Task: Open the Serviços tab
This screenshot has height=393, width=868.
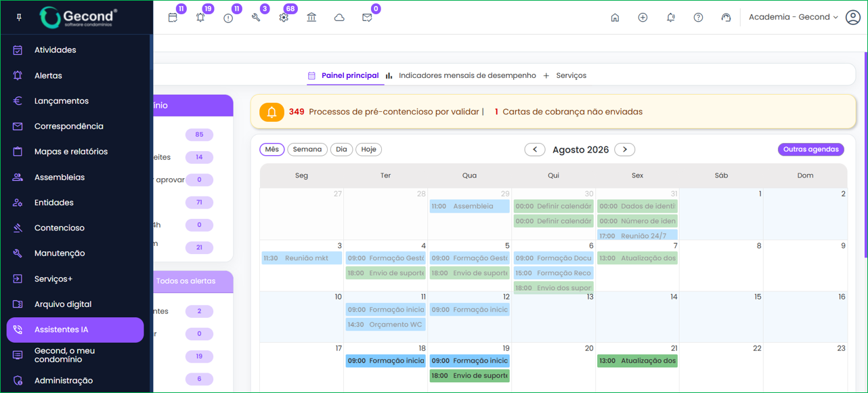Action: click(x=565, y=76)
